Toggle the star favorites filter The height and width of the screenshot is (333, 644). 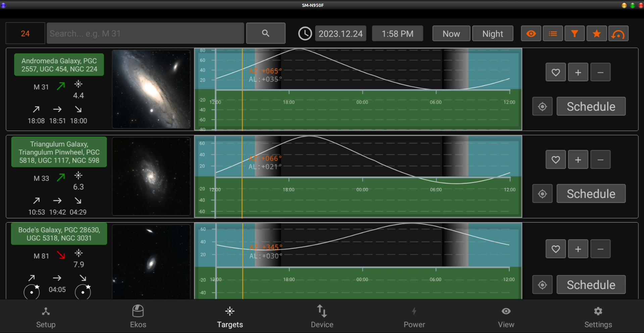596,34
